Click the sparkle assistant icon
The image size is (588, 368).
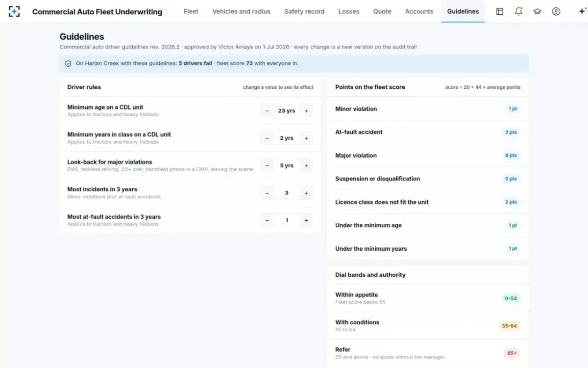pyautogui.click(x=582, y=11)
